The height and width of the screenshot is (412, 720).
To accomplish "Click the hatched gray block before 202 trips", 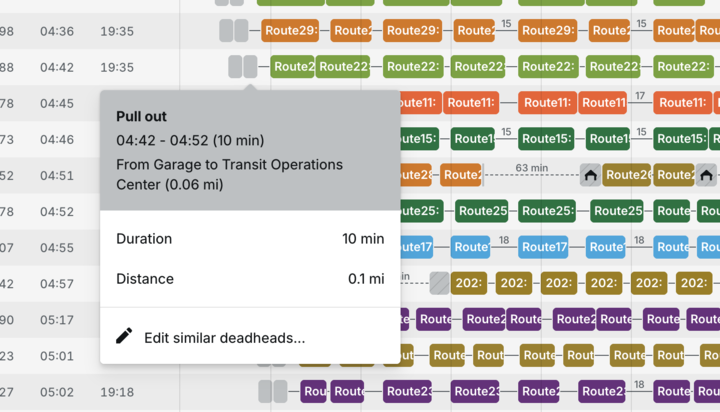I will click(x=439, y=283).
